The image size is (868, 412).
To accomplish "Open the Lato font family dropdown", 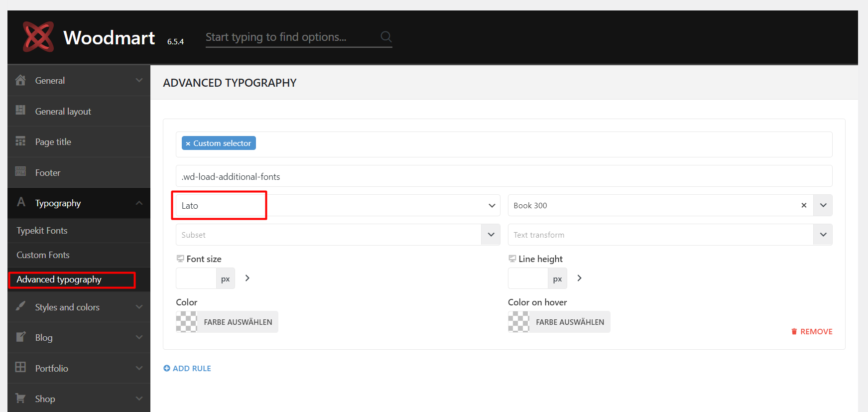I will [x=338, y=205].
